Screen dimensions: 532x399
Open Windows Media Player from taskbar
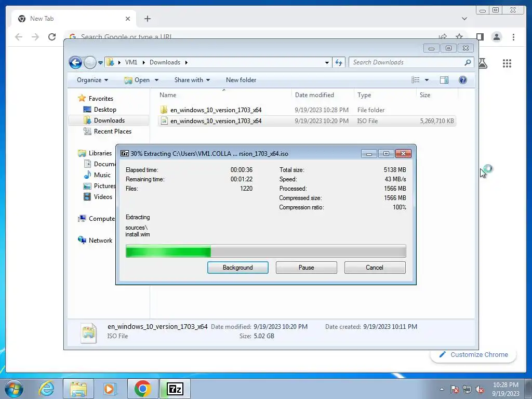(x=110, y=389)
